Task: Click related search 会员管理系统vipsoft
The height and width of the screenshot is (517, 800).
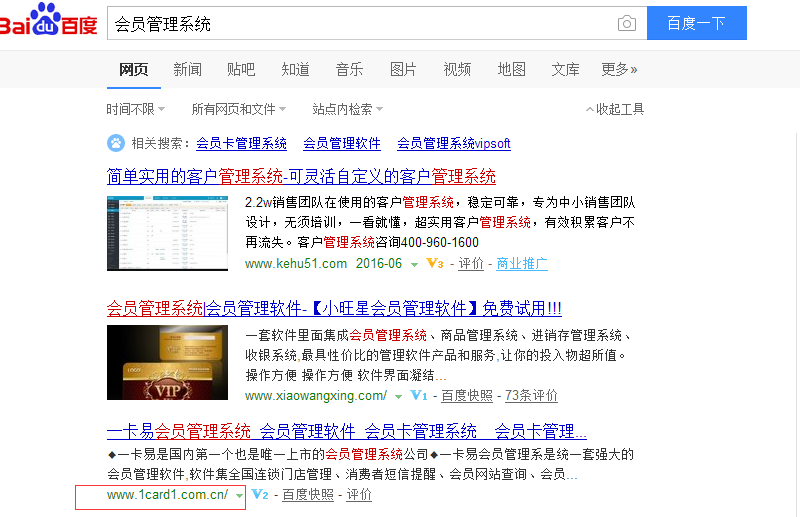Action: coord(454,143)
